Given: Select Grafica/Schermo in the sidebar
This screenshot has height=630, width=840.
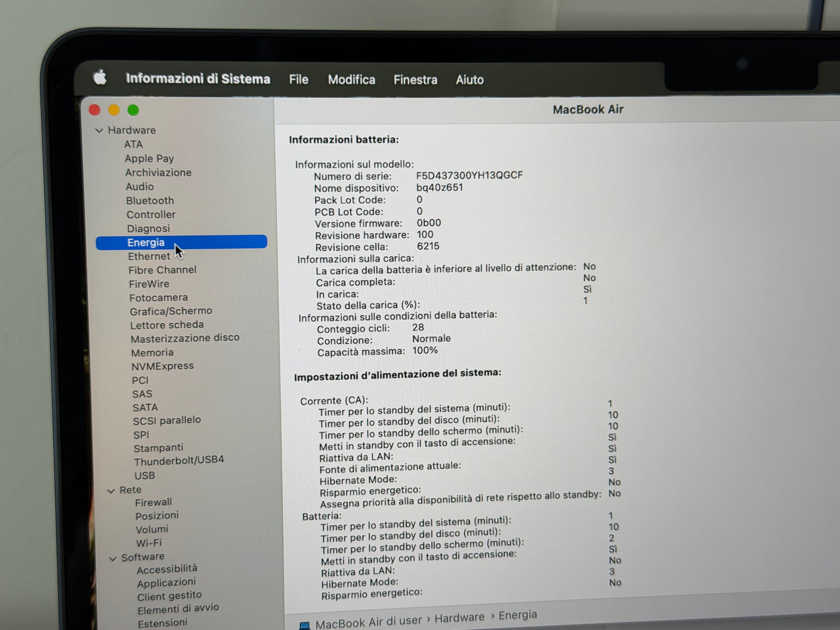Looking at the screenshot, I should (x=171, y=312).
